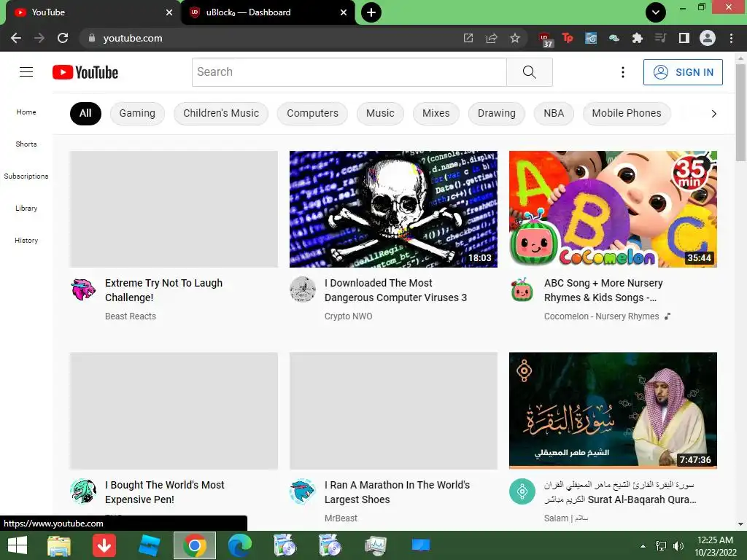Screen dimensions: 747x560
Task: Select the Drawing filter chip
Action: pyautogui.click(x=496, y=113)
